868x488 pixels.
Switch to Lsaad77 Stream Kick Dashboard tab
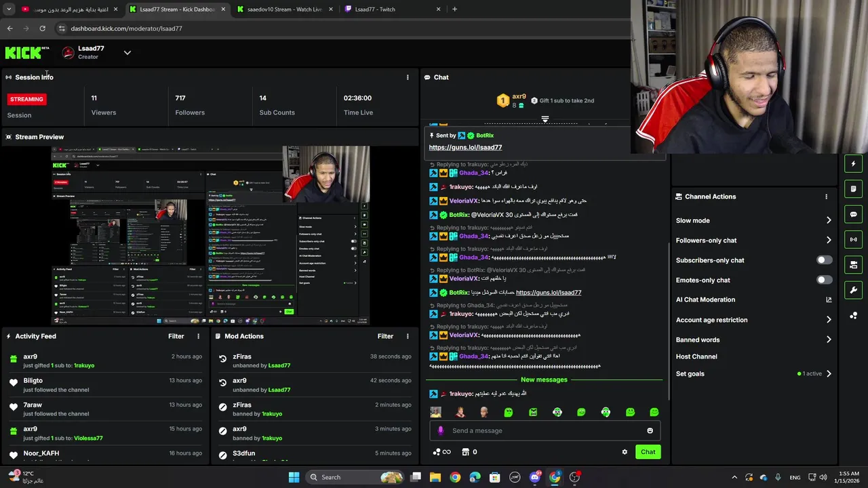(x=178, y=9)
